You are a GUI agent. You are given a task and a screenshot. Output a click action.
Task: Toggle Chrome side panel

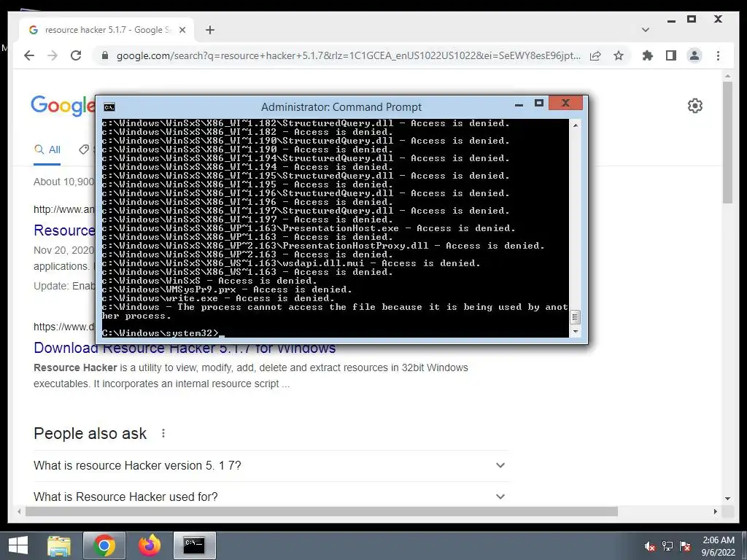(671, 55)
